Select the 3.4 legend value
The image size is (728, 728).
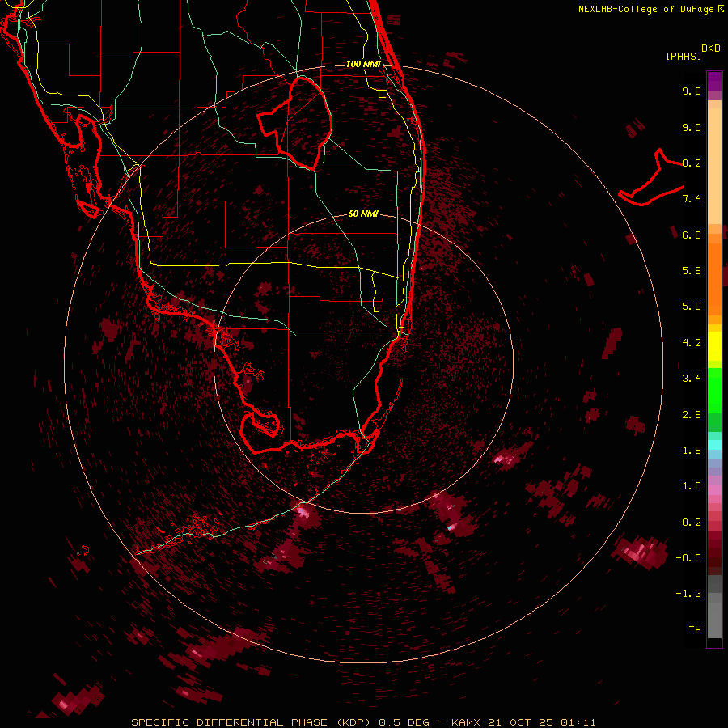point(692,379)
